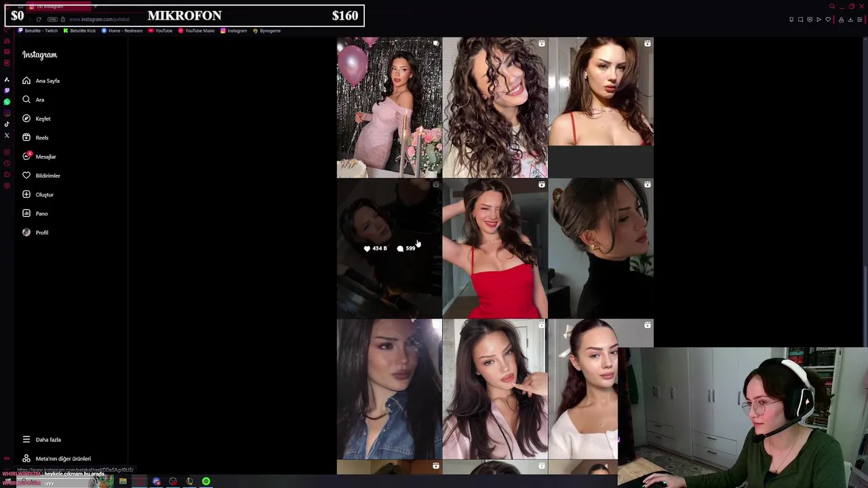Screen dimensions: 868x488
Task: Click X (Twitter) icon in browser sidebar
Action: pyautogui.click(x=7, y=136)
